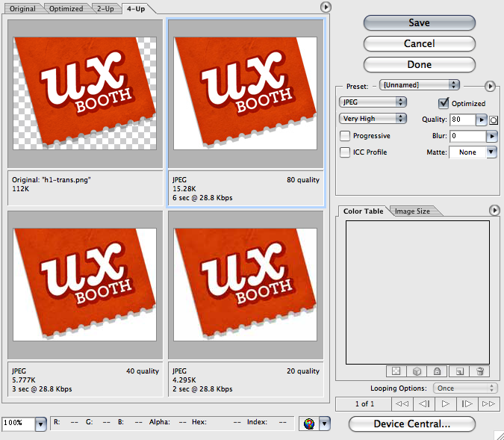Open the Preset [Unnamed] dropdown

[420, 85]
